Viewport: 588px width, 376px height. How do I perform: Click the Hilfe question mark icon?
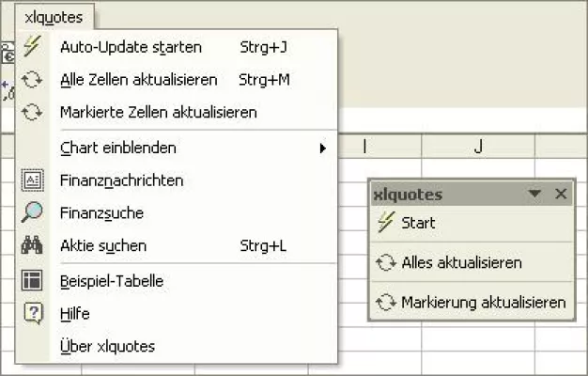pos(32,313)
